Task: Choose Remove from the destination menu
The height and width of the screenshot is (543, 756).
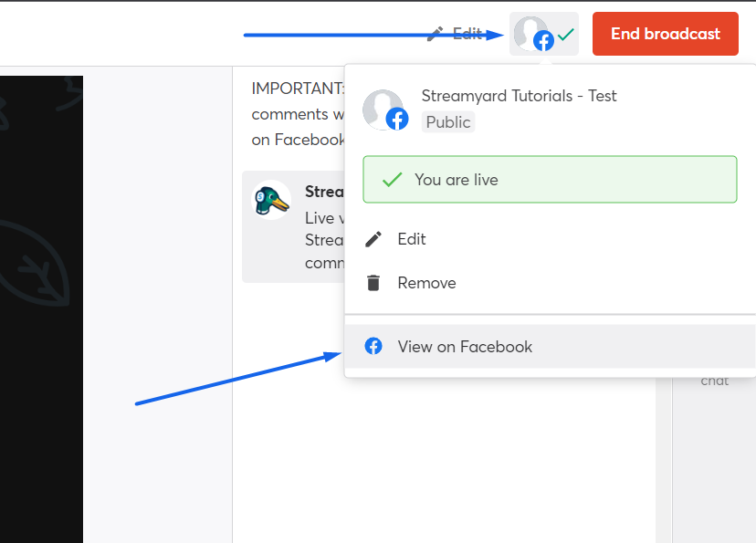Action: (x=426, y=283)
